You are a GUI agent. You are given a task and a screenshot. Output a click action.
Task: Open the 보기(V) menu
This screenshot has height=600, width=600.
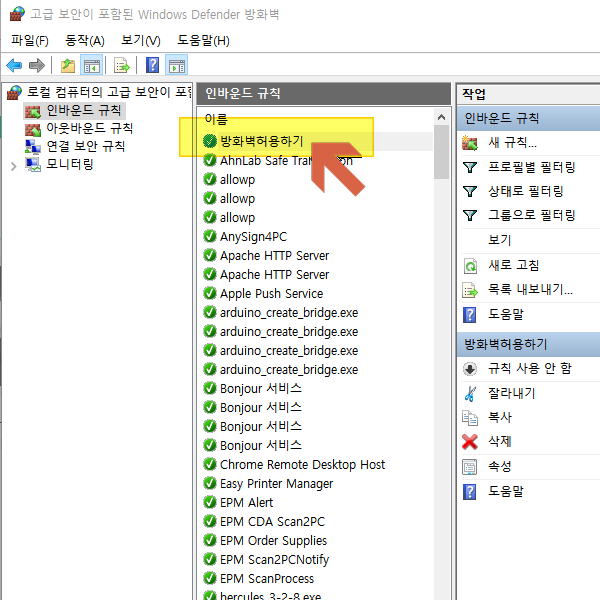click(141, 40)
